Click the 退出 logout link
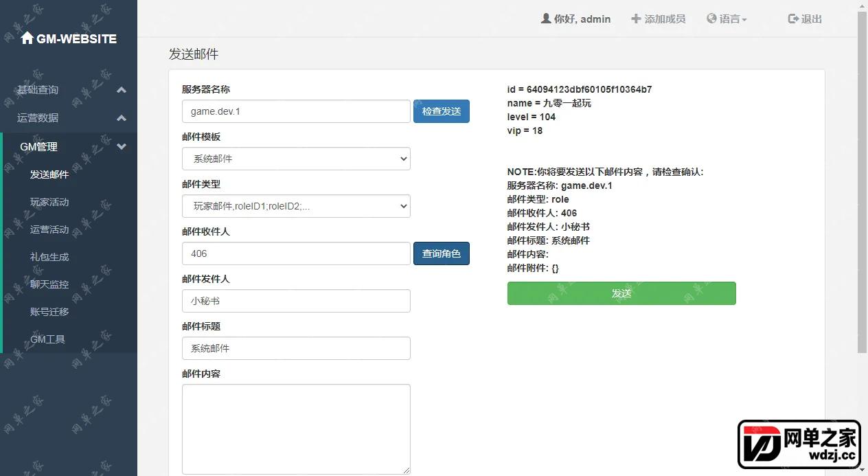The image size is (868, 476). coord(805,19)
